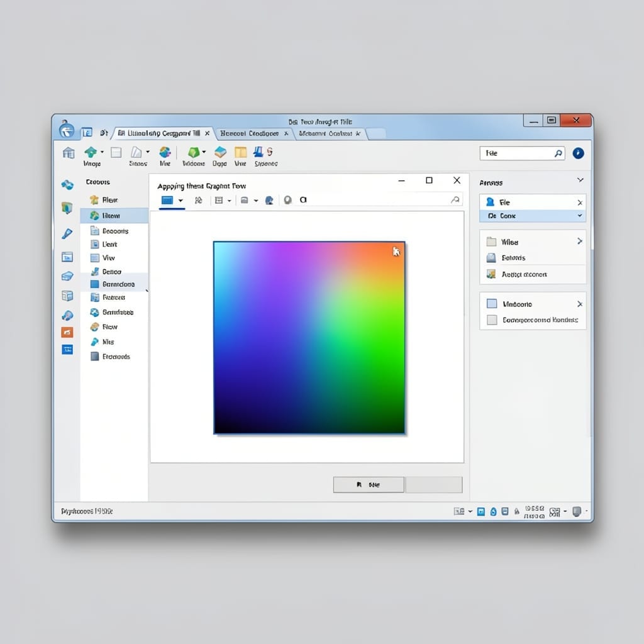644x644 pixels.
Task: Pick a color in the gradient square
Action: point(309,338)
